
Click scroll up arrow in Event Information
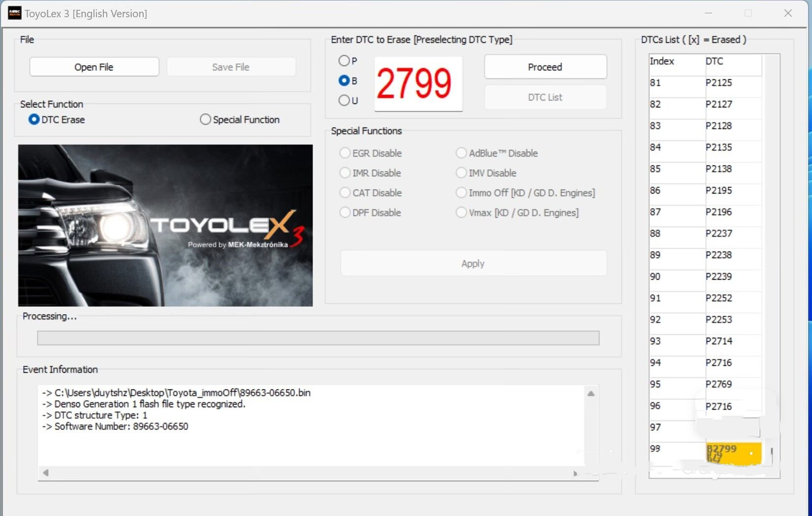[x=591, y=393]
